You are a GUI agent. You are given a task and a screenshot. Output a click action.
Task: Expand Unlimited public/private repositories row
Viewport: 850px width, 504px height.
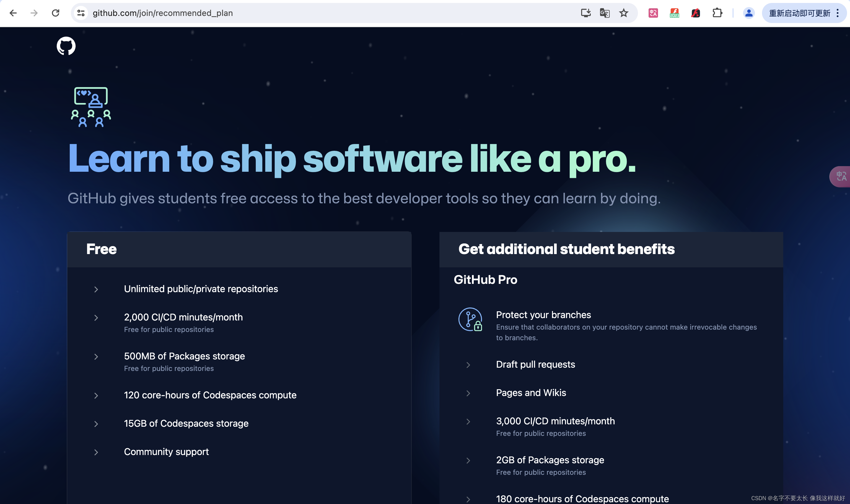(x=96, y=289)
